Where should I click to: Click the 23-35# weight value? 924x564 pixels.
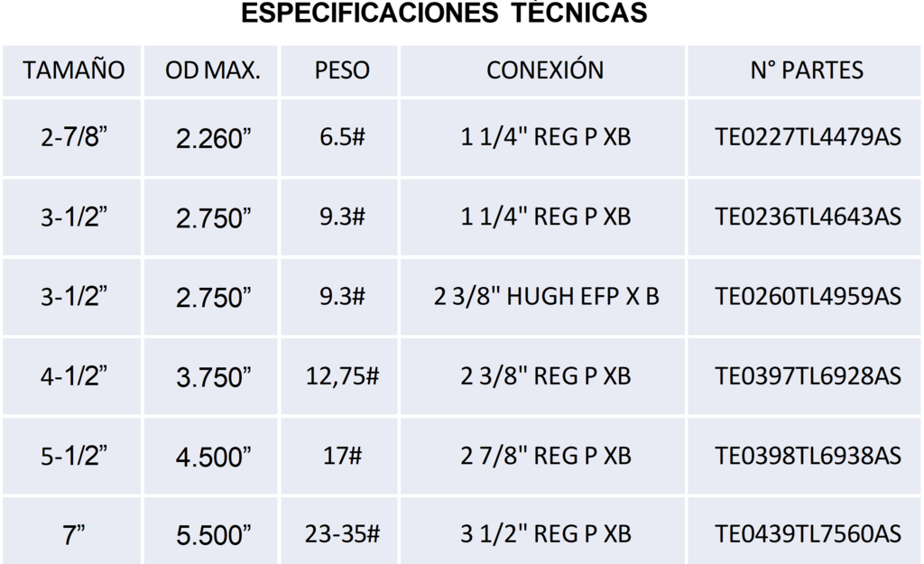coord(342,533)
